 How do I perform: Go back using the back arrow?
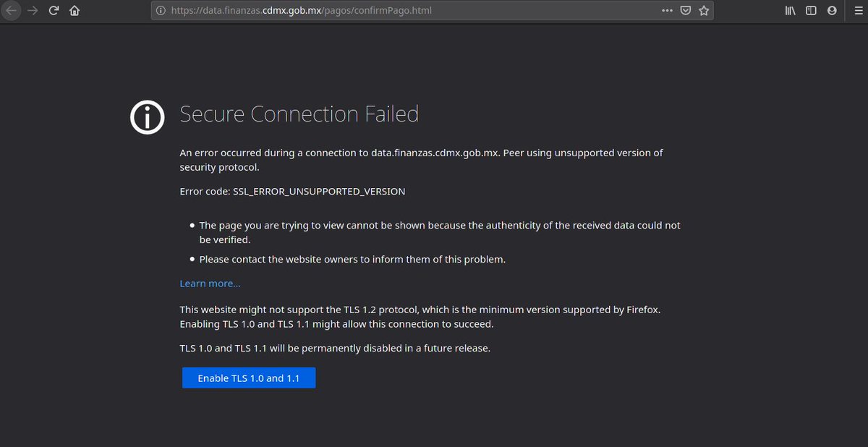(x=11, y=11)
